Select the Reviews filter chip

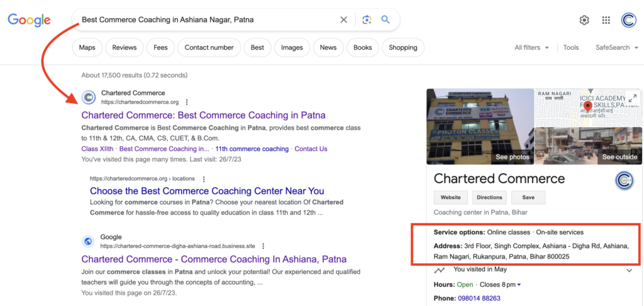click(125, 47)
